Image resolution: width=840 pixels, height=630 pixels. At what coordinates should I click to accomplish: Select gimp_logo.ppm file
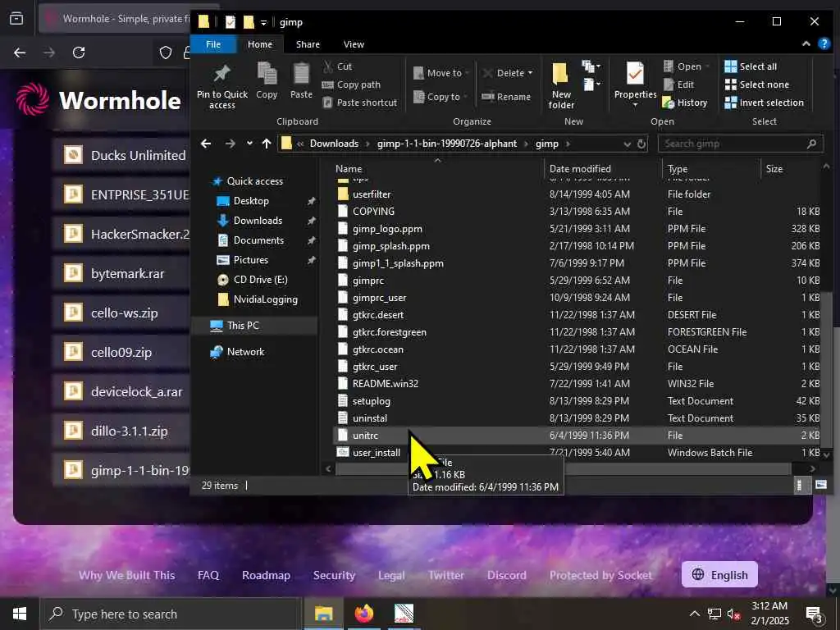[x=387, y=229]
